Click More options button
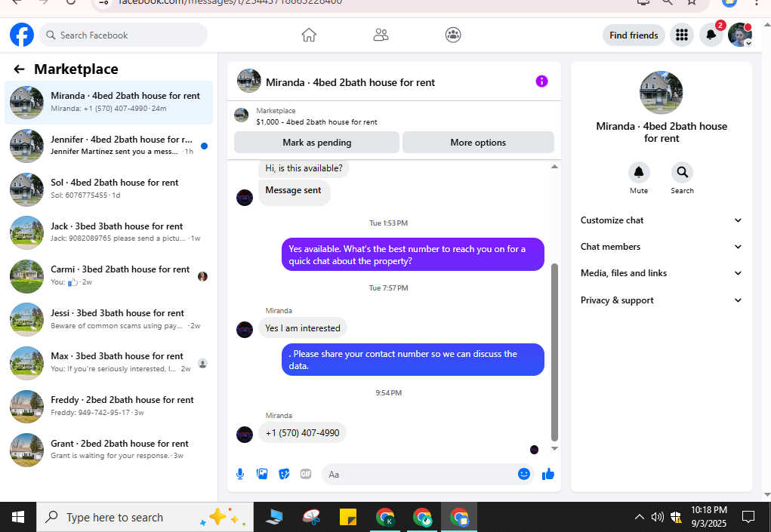Viewport: 771px width, 532px height. [478, 143]
